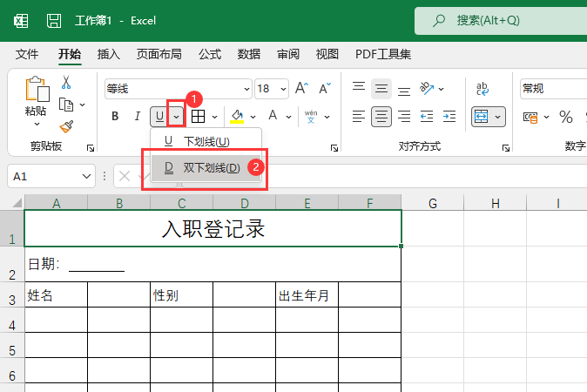Screen dimensions: 587x392
Task: Switch to the PDF工具集 tab
Action: click(383, 54)
